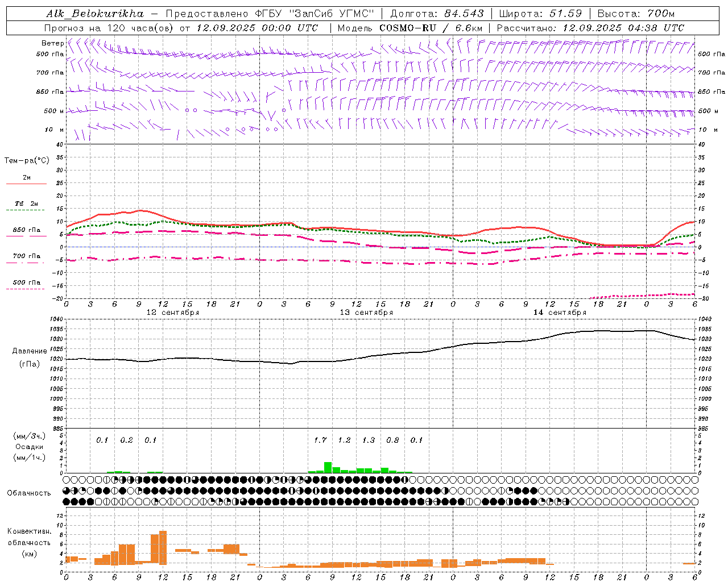Viewport: 728px width, 582px height.
Task: Click the precipitation value 1.7
Action: [320, 440]
